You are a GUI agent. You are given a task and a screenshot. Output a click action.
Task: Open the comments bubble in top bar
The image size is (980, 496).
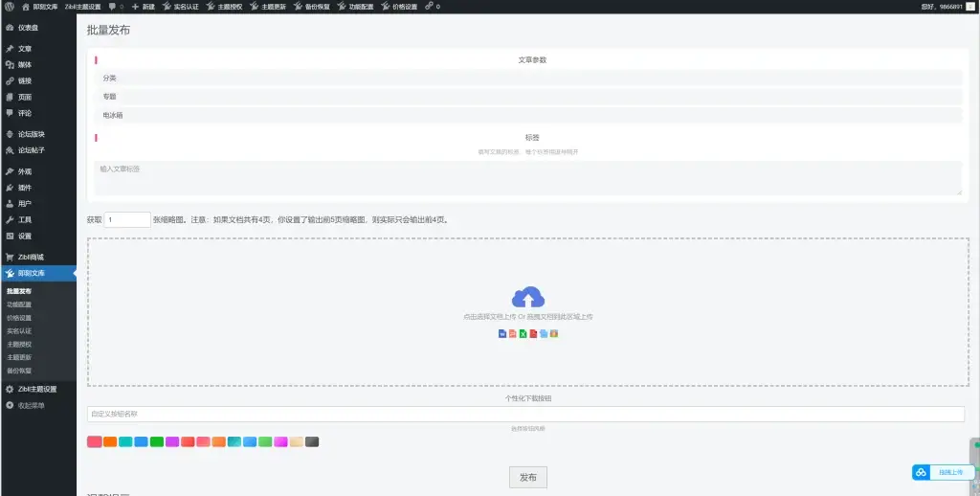coord(115,6)
